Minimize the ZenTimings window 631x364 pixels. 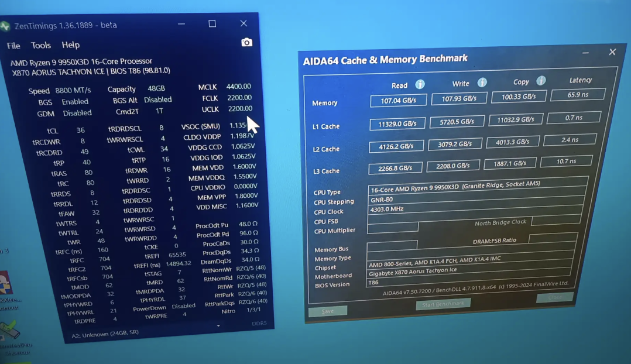[x=181, y=24]
